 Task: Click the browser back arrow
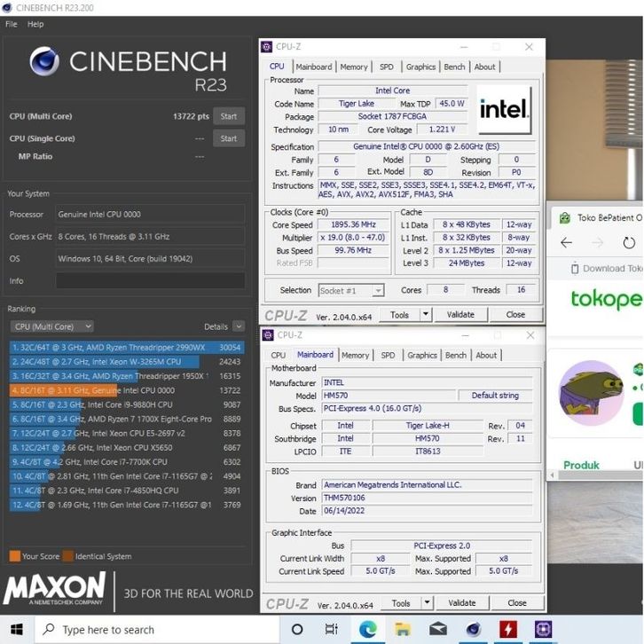point(566,243)
